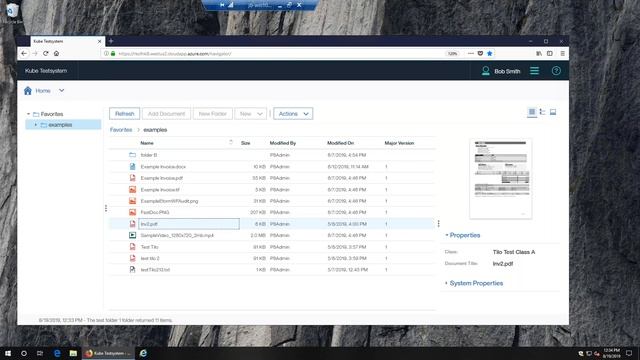Open the Firefox application menu icon
640x360 pixels.
pos(562,53)
